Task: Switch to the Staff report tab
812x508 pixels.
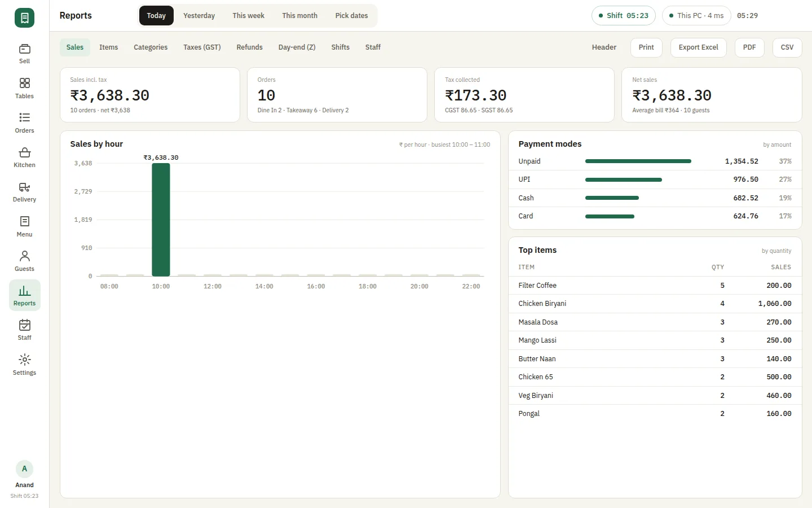Action: click(373, 47)
